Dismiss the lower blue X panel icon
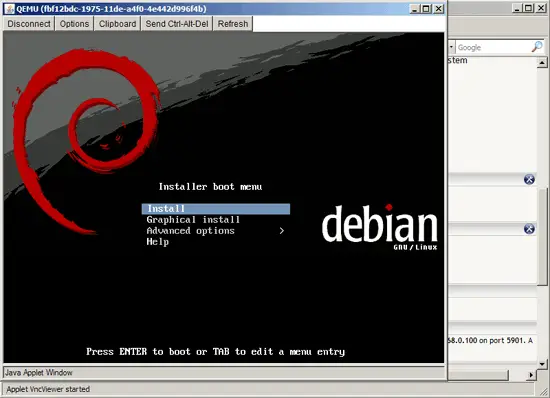Screen dimensions: 550x398 pyautogui.click(x=529, y=229)
